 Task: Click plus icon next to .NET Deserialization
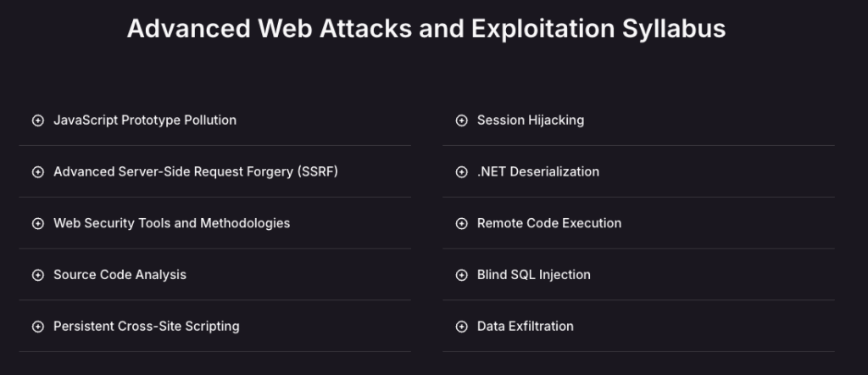[x=462, y=171]
